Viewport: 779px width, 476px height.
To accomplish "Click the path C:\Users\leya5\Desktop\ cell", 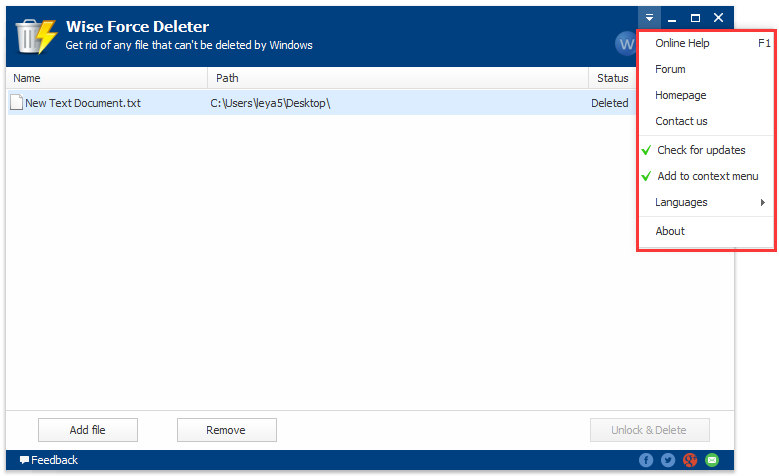I will 270,103.
